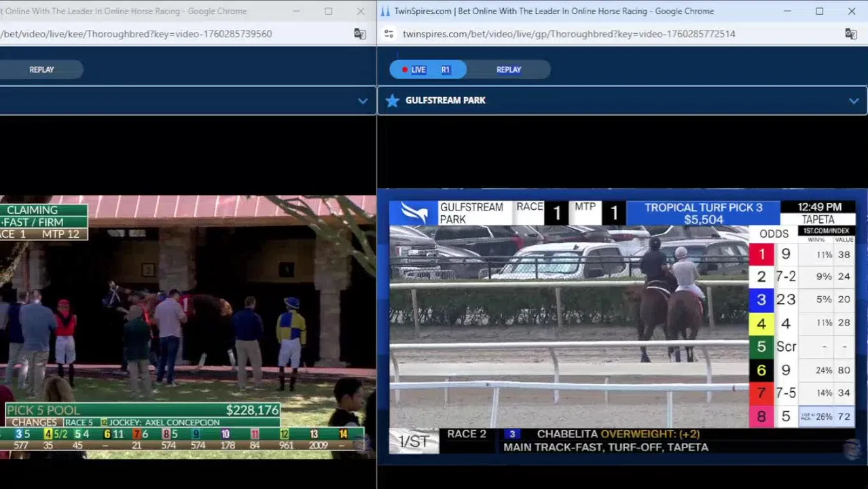
Task: Click the Tropical Turf Pick 3 pool text
Action: click(x=703, y=213)
